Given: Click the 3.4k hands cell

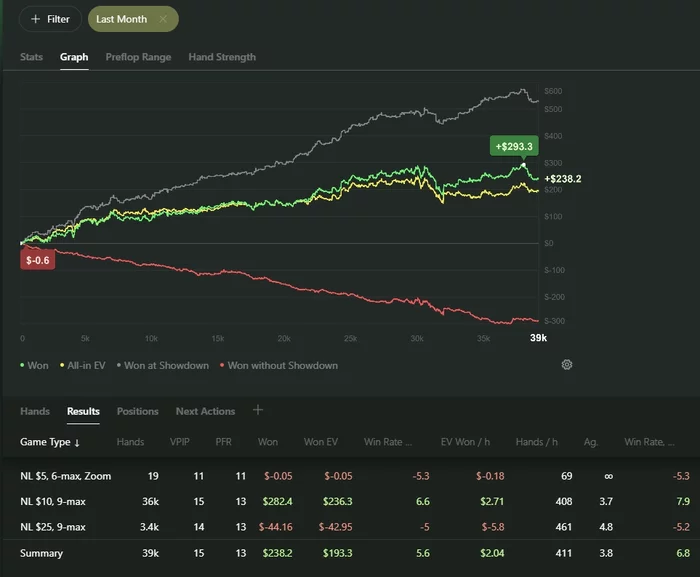Looking at the screenshot, I should 149,527.
